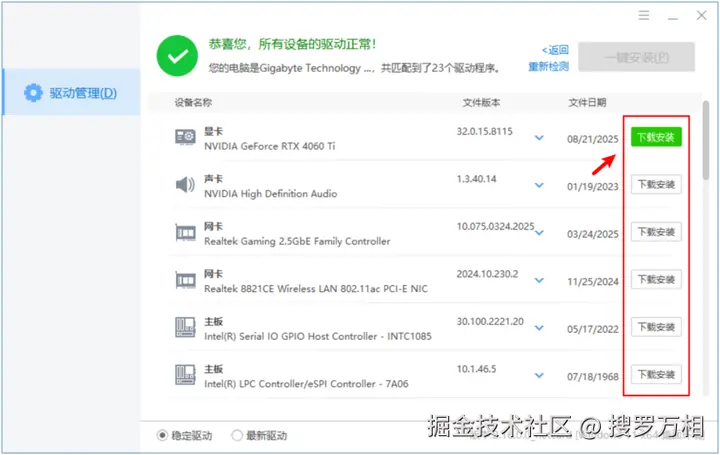Image resolution: width=720 pixels, height=455 pixels.
Task: Expand version dropdown for NVIDIA High Definition Audio
Action: [x=540, y=185]
